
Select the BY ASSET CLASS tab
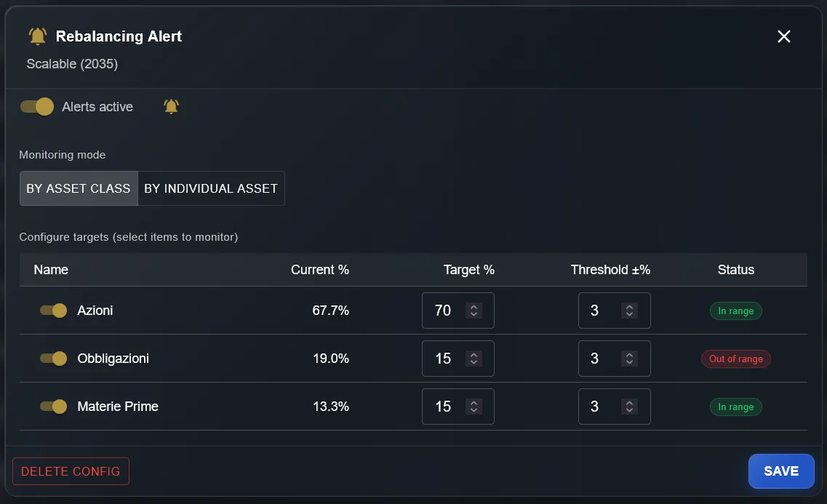click(78, 188)
